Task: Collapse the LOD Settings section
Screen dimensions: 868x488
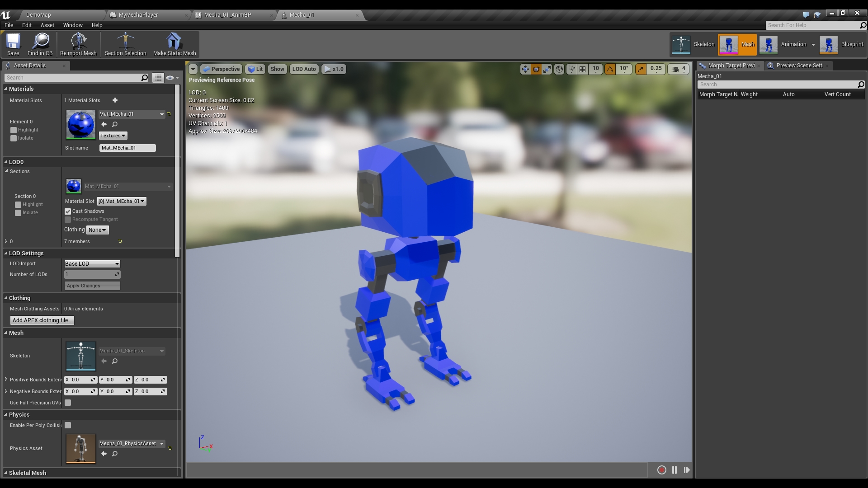Action: pyautogui.click(x=6, y=253)
